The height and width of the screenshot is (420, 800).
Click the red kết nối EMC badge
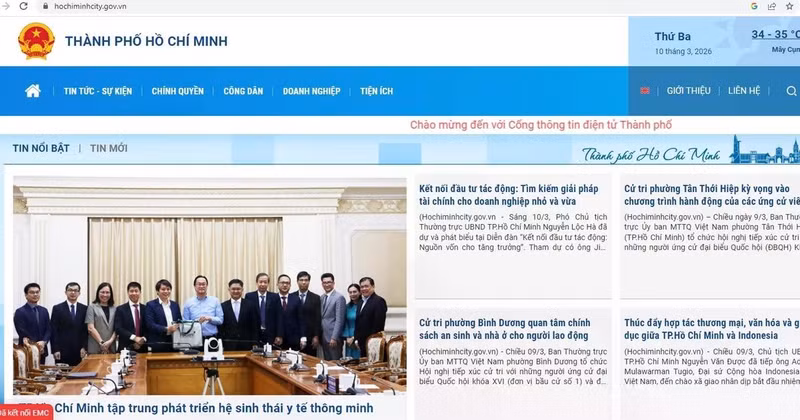[x=26, y=412]
